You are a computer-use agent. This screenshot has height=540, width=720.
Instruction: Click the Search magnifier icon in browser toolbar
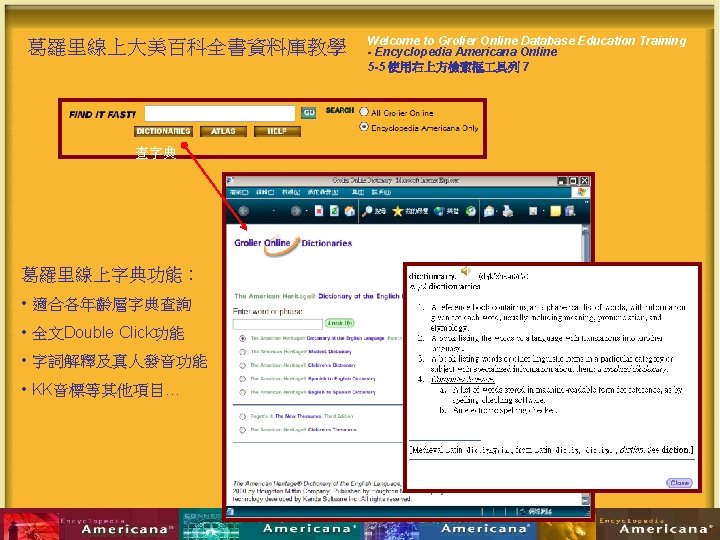click(x=367, y=211)
